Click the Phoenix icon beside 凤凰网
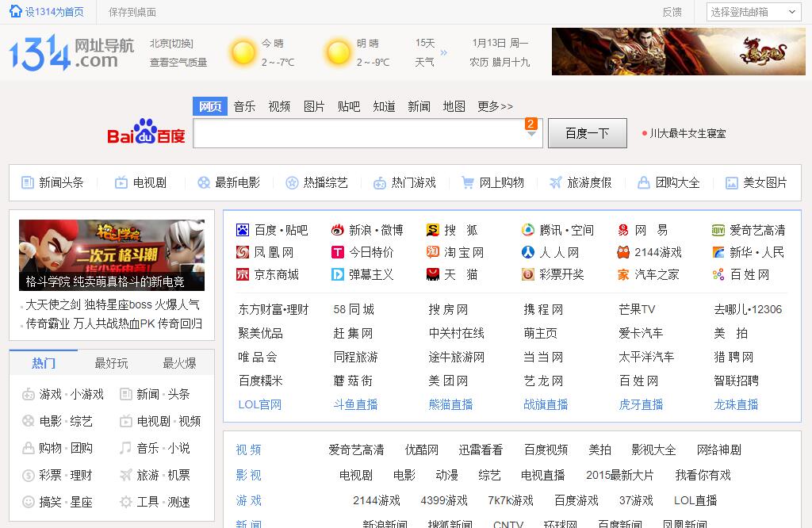This screenshot has height=528, width=812. 243,252
